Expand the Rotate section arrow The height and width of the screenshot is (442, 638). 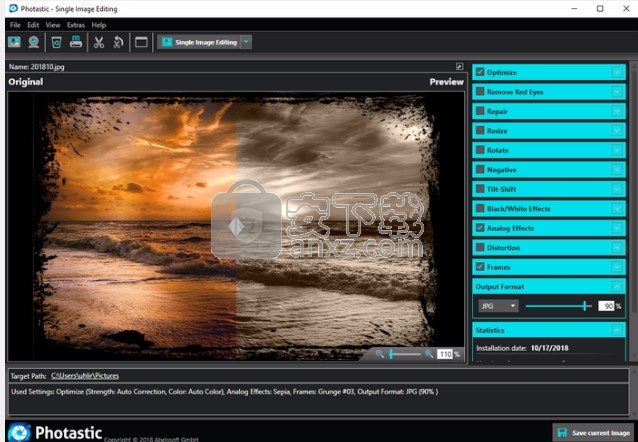pos(617,150)
